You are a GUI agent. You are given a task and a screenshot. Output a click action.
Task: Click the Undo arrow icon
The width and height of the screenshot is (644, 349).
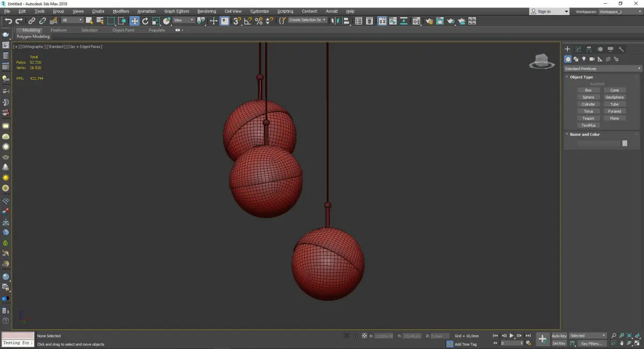8,21
